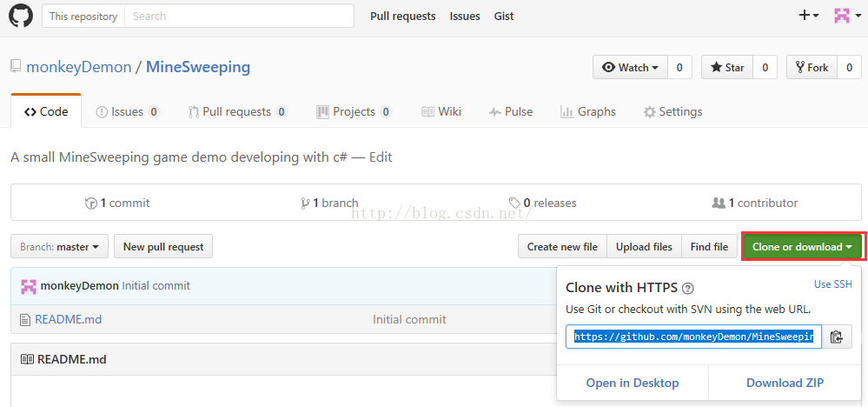Click the 'This repository' search scope label
The width and height of the screenshot is (868, 407).
coord(83,16)
